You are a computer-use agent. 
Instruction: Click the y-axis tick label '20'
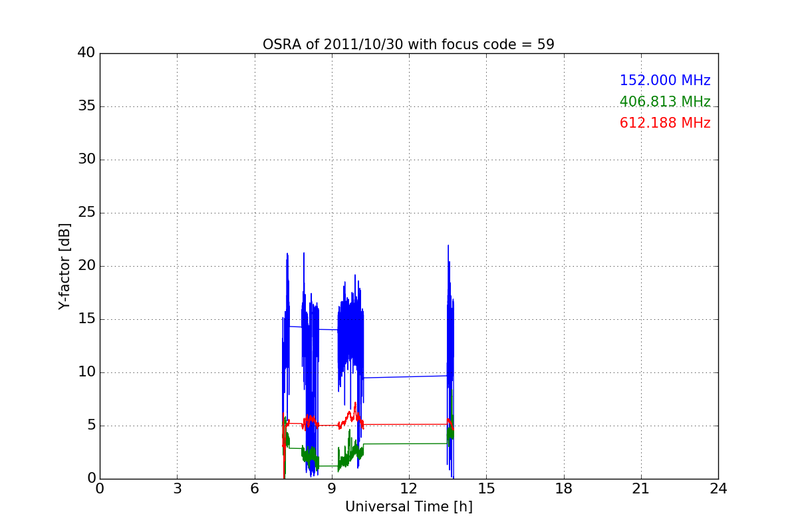86,266
